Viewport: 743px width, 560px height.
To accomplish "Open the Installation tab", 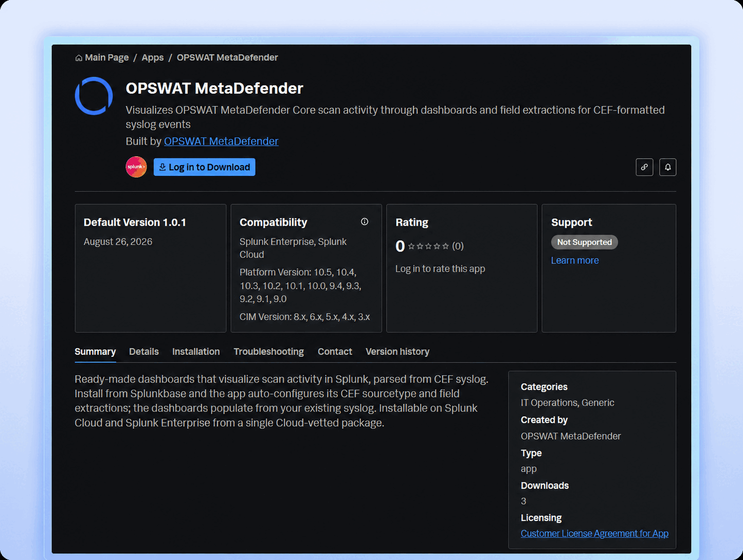I will tap(196, 352).
